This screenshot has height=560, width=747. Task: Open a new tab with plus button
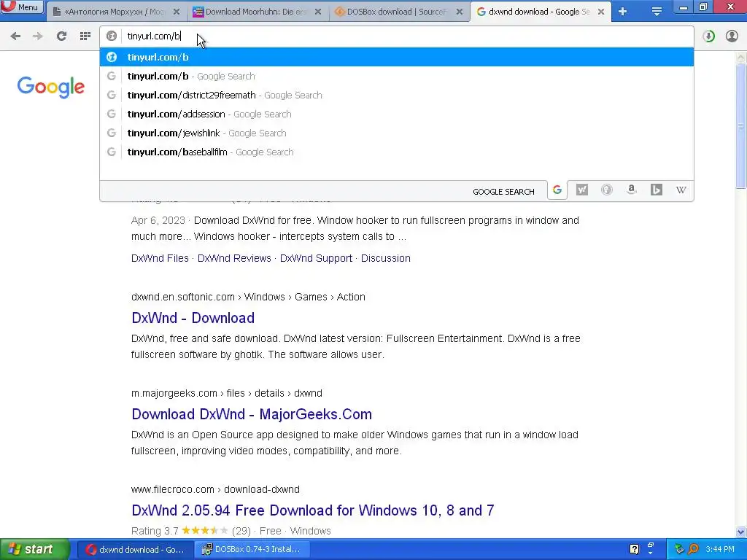pos(622,12)
